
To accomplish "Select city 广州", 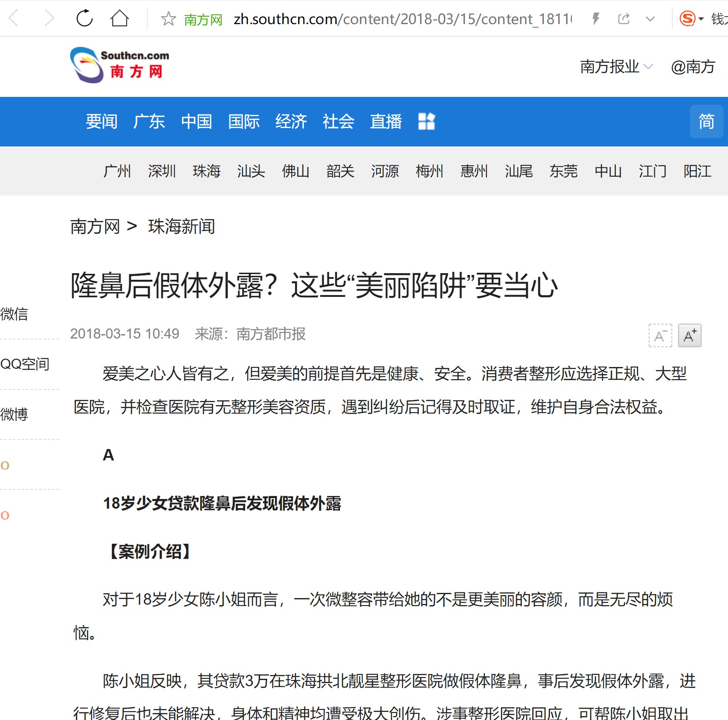I will pos(117,171).
